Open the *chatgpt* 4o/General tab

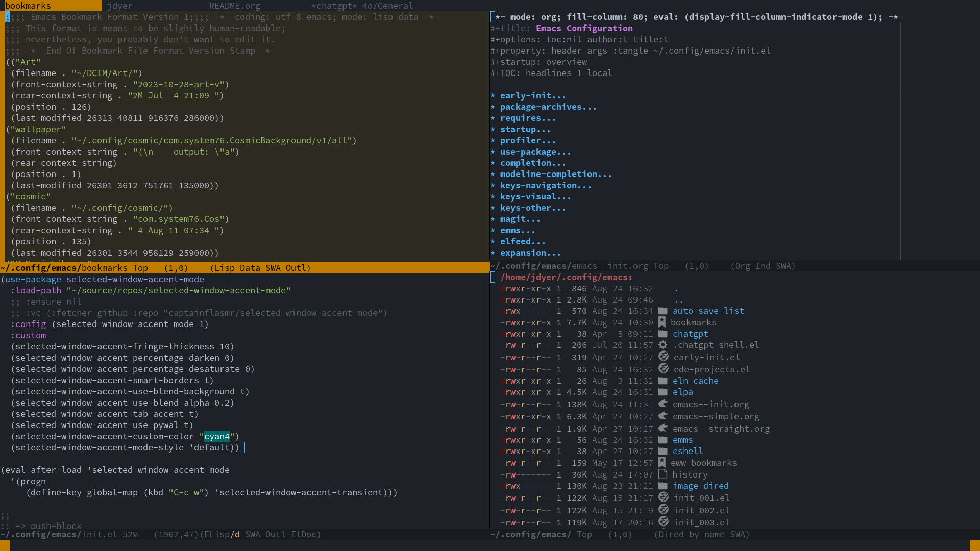click(362, 6)
